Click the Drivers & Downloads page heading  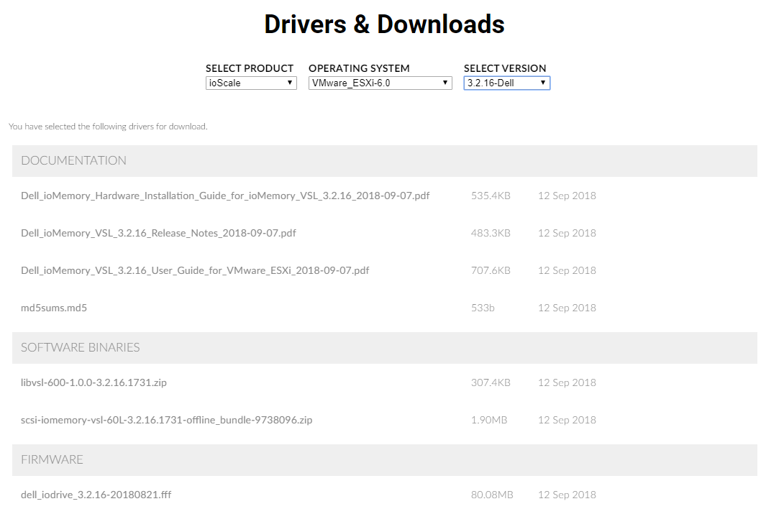(384, 24)
